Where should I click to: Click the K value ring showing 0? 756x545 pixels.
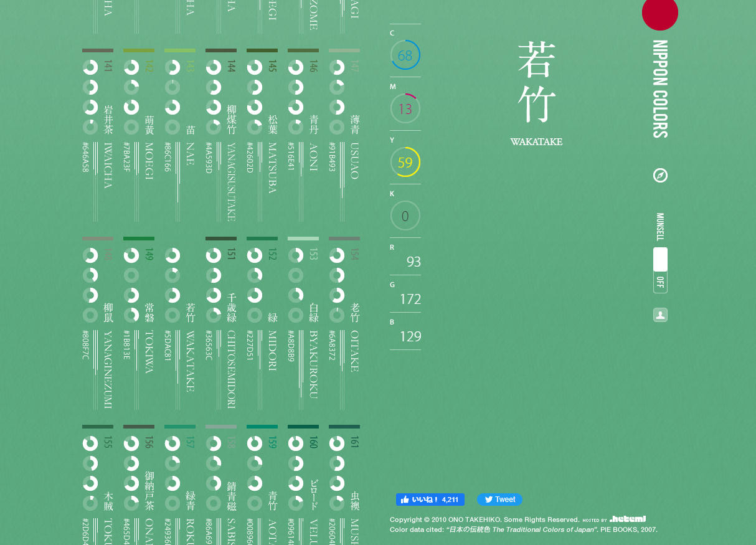pyautogui.click(x=405, y=216)
